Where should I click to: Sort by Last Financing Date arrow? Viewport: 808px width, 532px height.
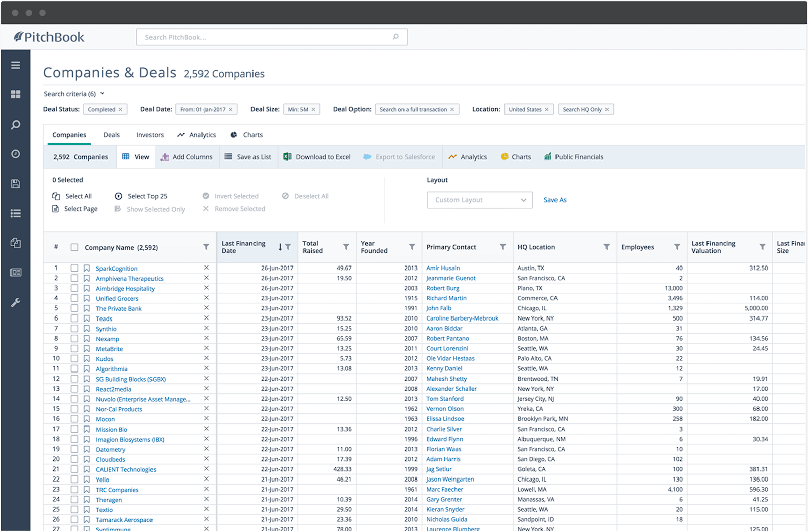click(x=280, y=247)
